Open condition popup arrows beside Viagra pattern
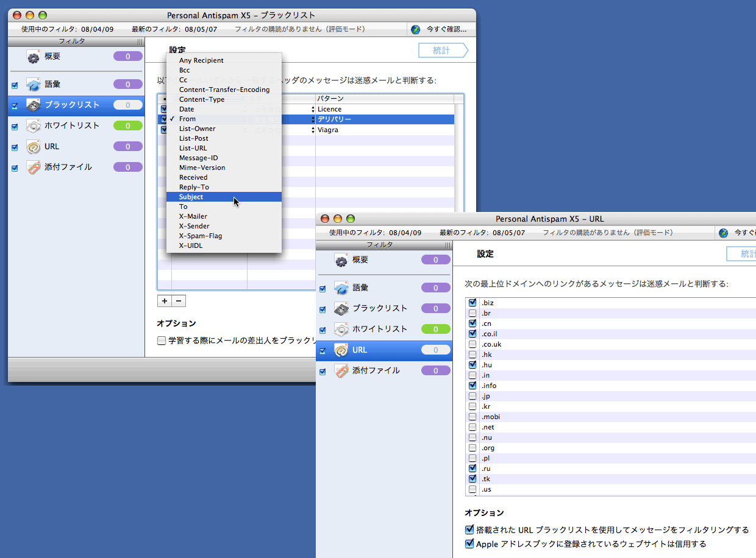756x558 pixels. (313, 130)
